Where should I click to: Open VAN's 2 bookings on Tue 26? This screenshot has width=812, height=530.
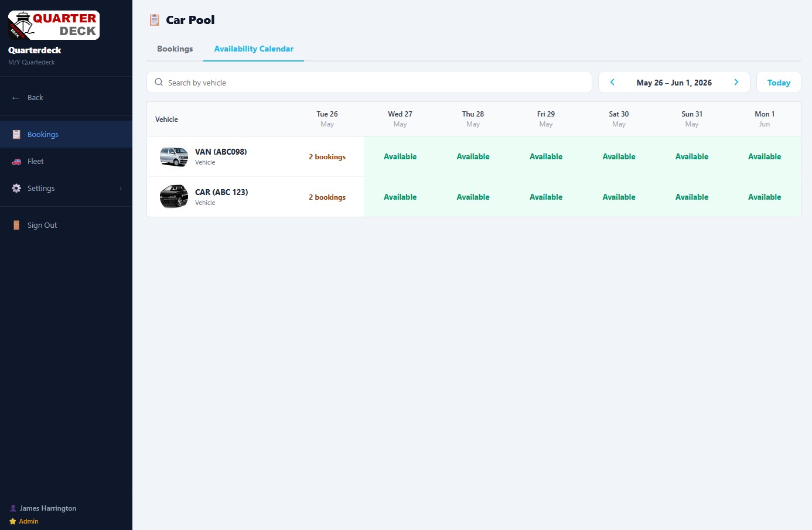327,157
